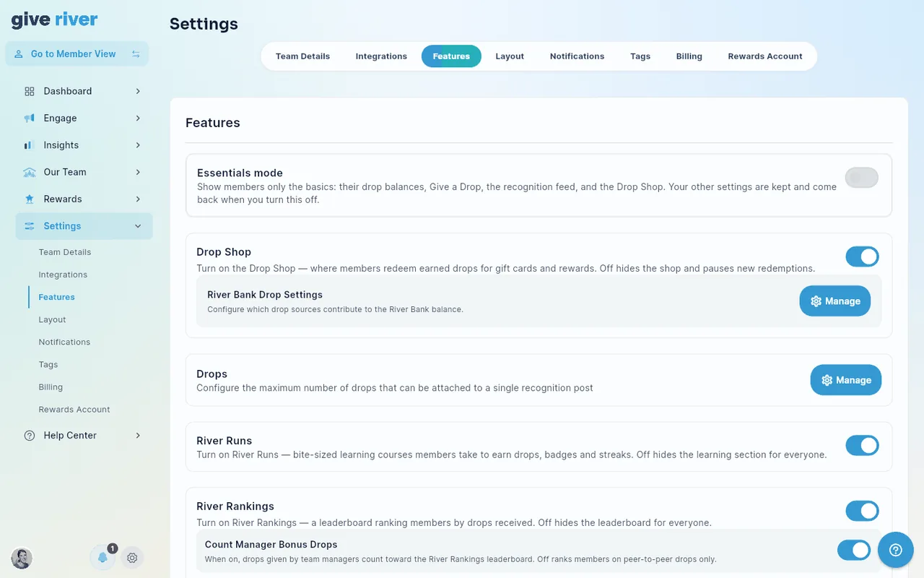Click the Dashboard grid icon
This screenshot has width=924, height=578.
click(30, 91)
